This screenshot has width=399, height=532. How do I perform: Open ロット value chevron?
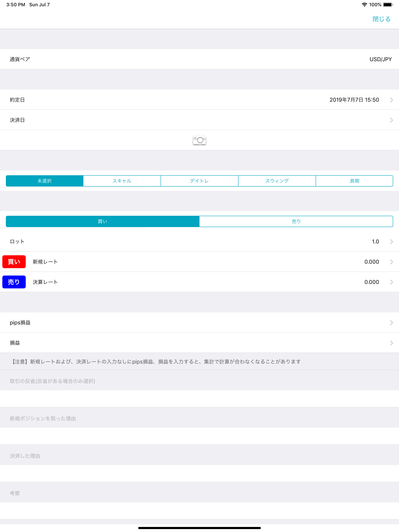[392, 241]
